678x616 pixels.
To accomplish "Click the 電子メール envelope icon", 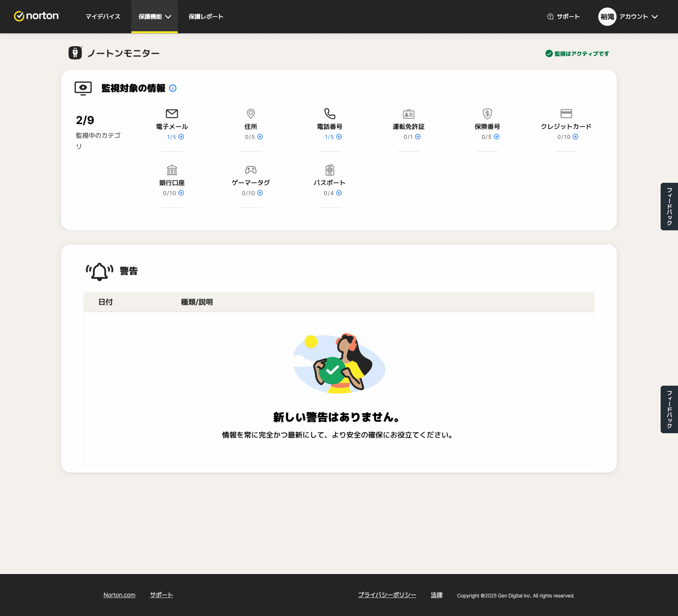I will click(172, 114).
